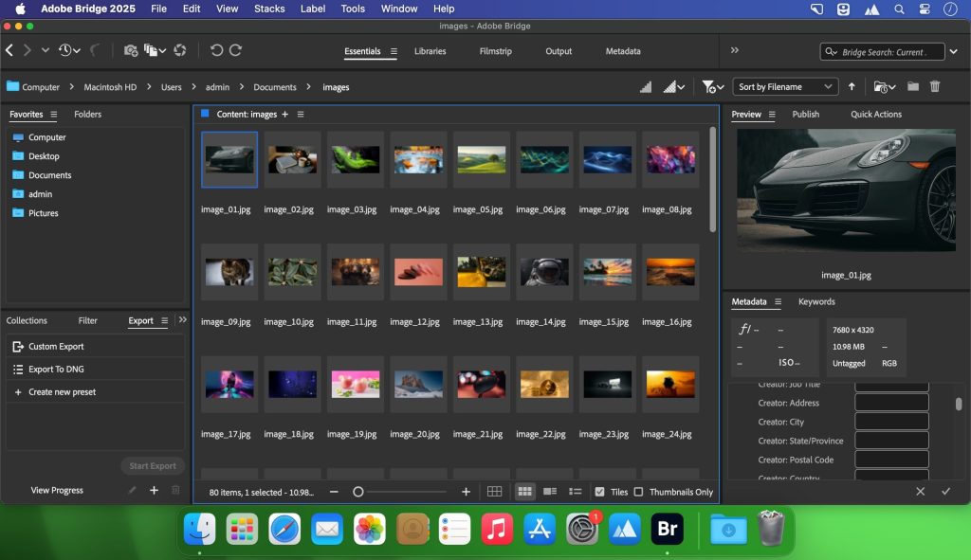Click Custom Export in Export panel

(56, 347)
